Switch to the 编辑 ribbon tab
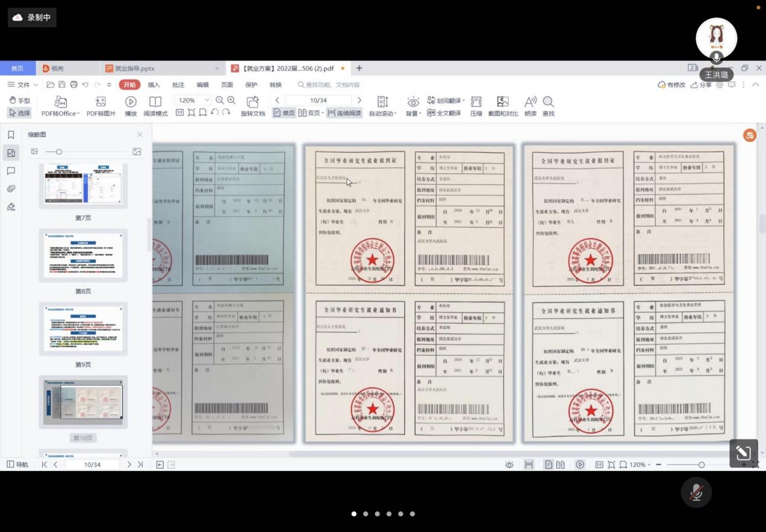The width and height of the screenshot is (766, 532). point(202,85)
